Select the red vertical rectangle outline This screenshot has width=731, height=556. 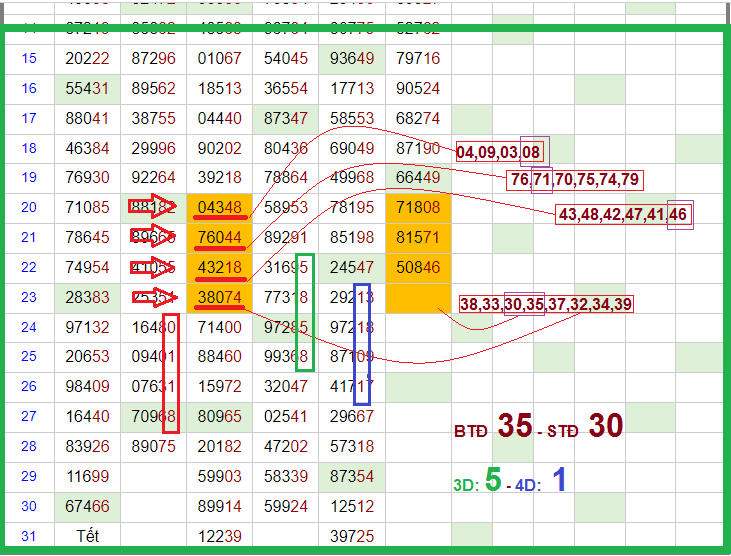click(171, 373)
